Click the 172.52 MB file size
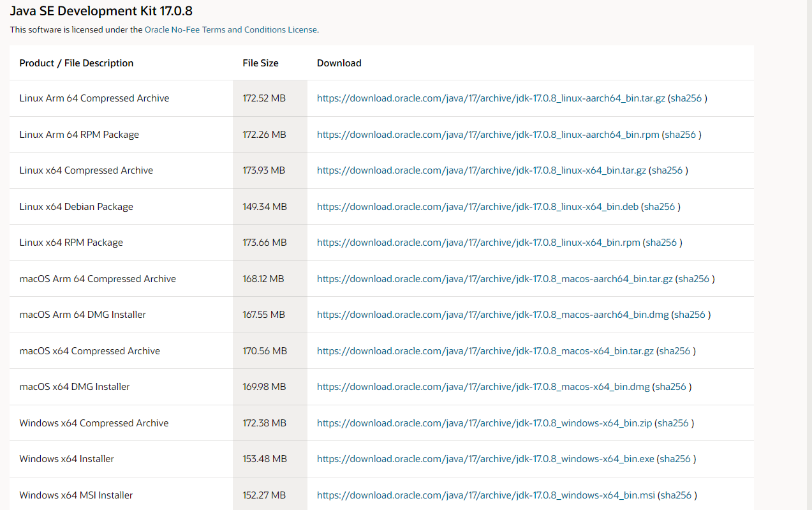The height and width of the screenshot is (510, 812). click(264, 98)
